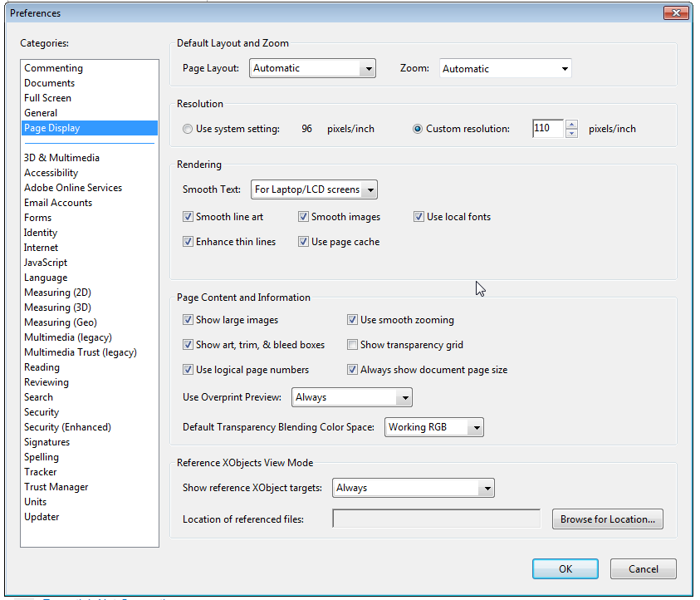Select the Page Display category
Screen dimensions: 700x600
pos(90,128)
